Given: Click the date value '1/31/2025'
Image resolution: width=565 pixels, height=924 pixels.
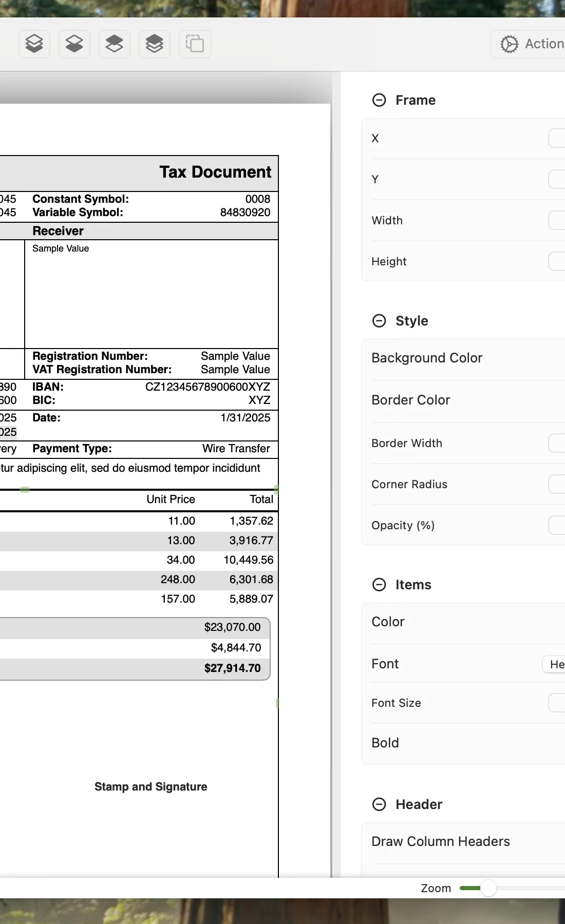Looking at the screenshot, I should [x=246, y=418].
